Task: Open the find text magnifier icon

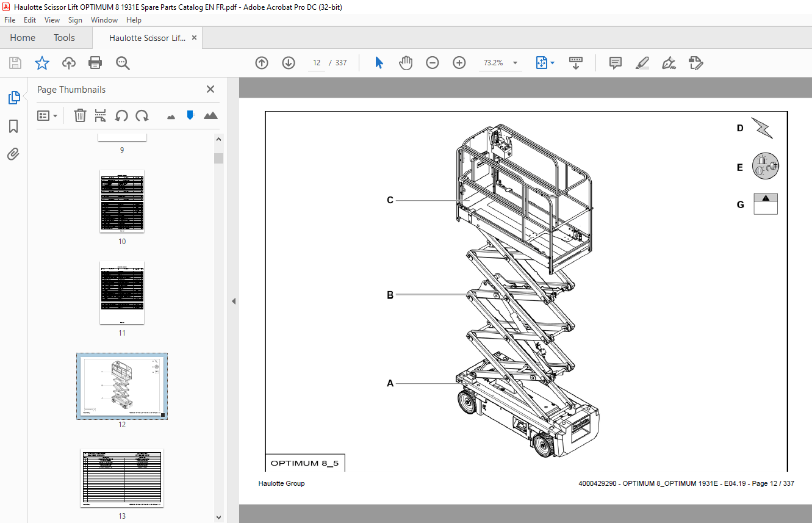Action: coord(123,63)
